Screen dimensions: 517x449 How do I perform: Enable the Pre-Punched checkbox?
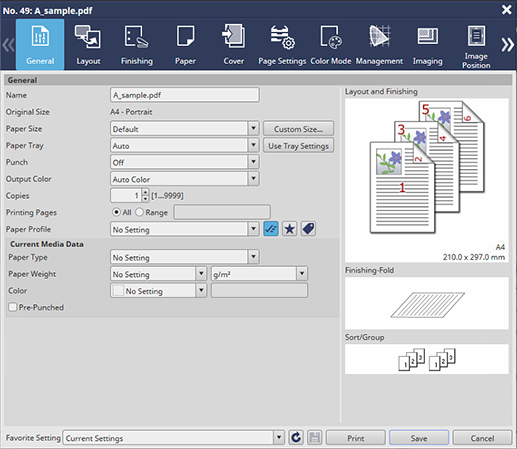(x=13, y=307)
